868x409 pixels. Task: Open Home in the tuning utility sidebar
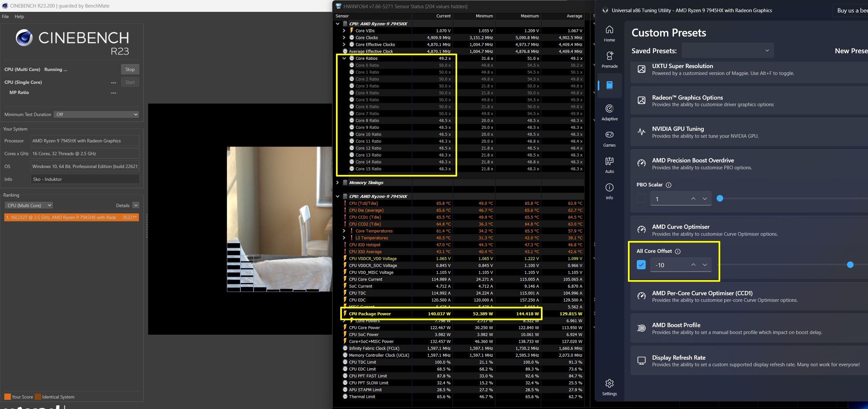[x=609, y=34]
